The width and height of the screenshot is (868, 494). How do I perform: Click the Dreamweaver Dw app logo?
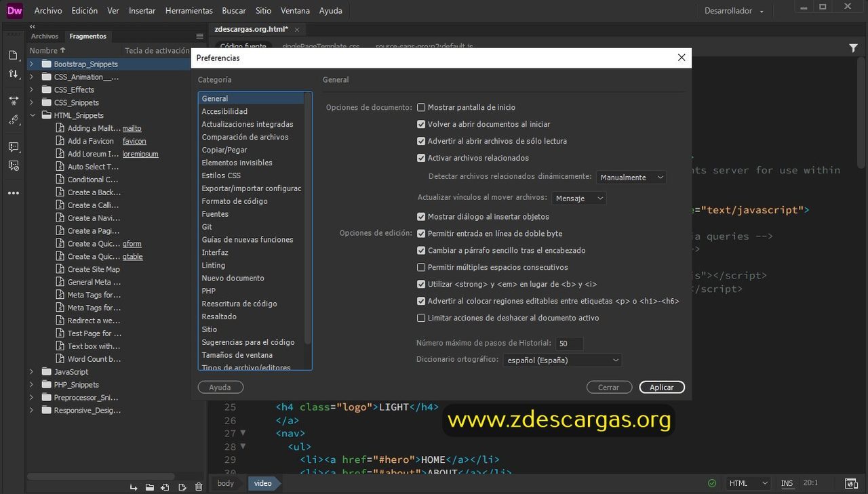coord(14,10)
